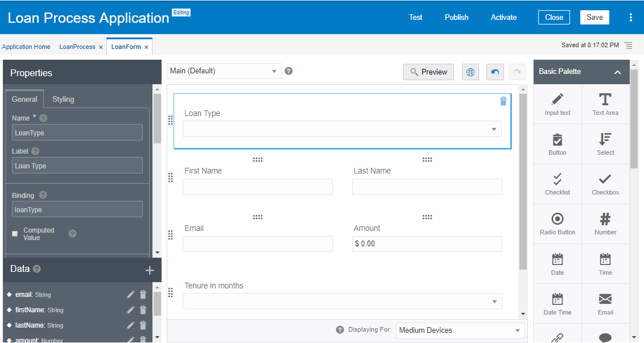Click the column handle above First Name
Screen dimensions: 644x343
click(258, 159)
